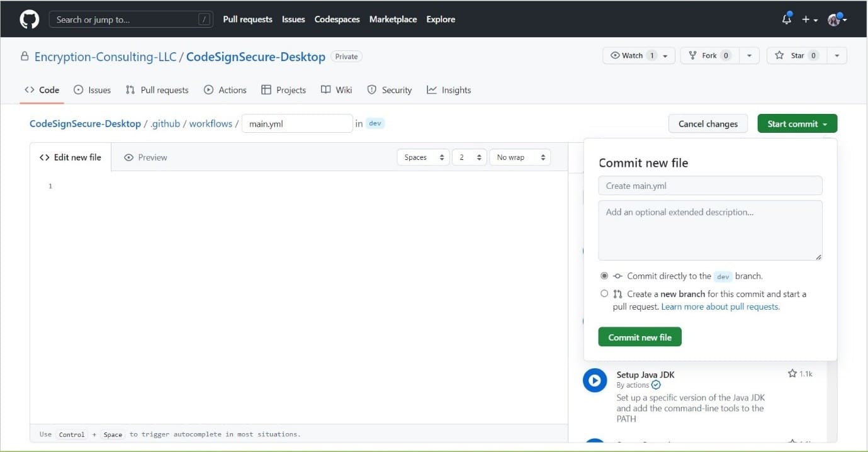The image size is (868, 452).
Task: Click the Start commit dropdown button
Action: (x=798, y=123)
